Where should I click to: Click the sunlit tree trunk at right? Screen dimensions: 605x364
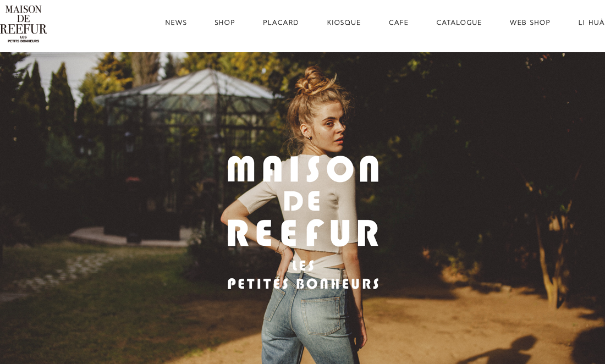(550, 266)
